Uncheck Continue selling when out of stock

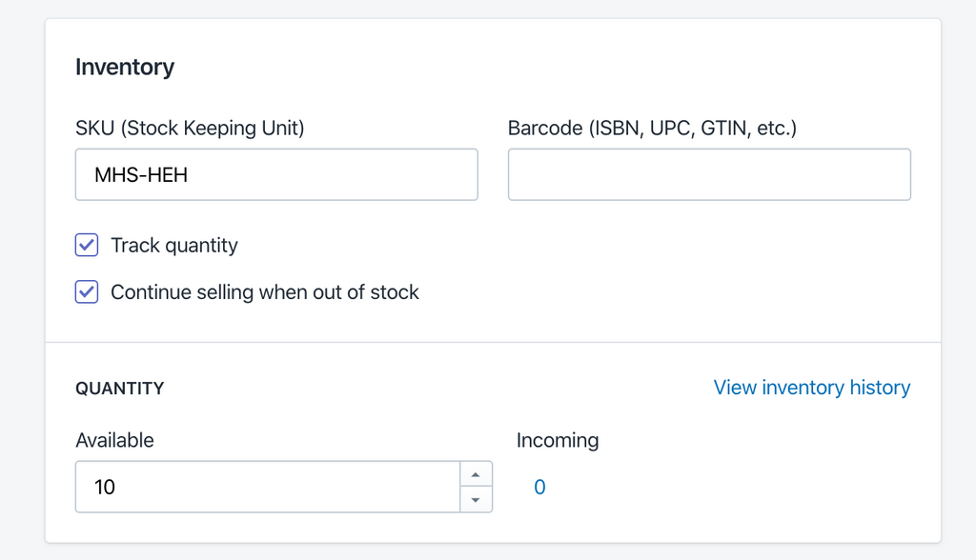(86, 291)
